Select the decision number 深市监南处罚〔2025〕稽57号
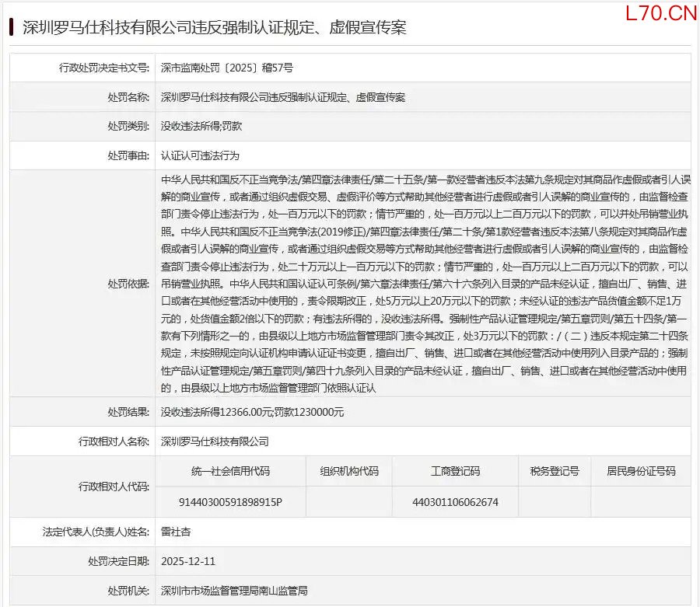Screen dimensions: 700x607 coord(226,68)
